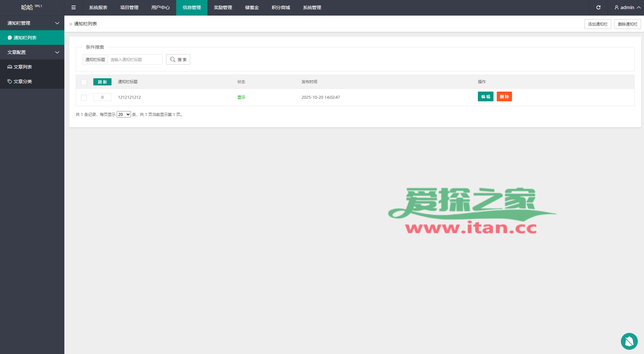Check the select-all checkbox in table header
The height and width of the screenshot is (354, 644).
pos(84,82)
